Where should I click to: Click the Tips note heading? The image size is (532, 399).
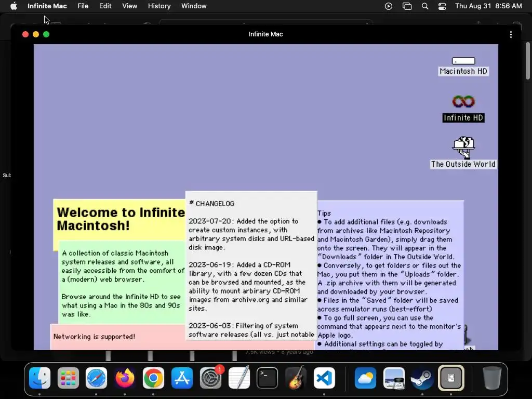click(x=324, y=213)
